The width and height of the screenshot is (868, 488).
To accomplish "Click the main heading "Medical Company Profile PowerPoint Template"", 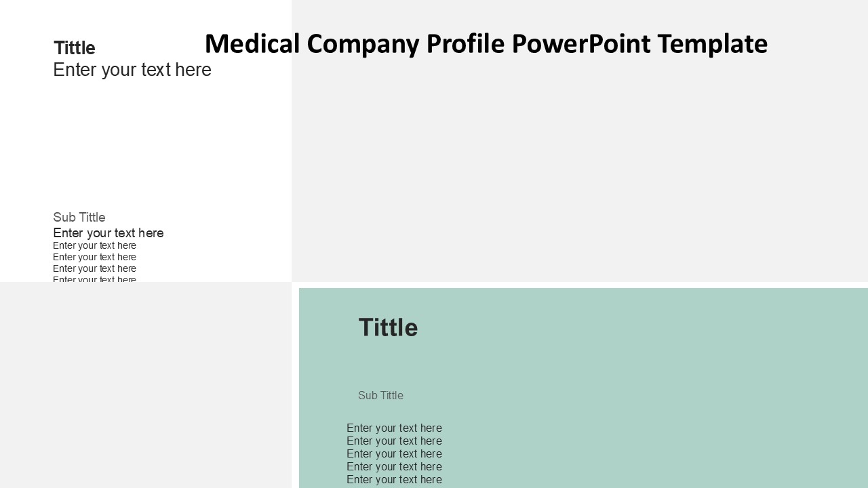I will pos(486,44).
